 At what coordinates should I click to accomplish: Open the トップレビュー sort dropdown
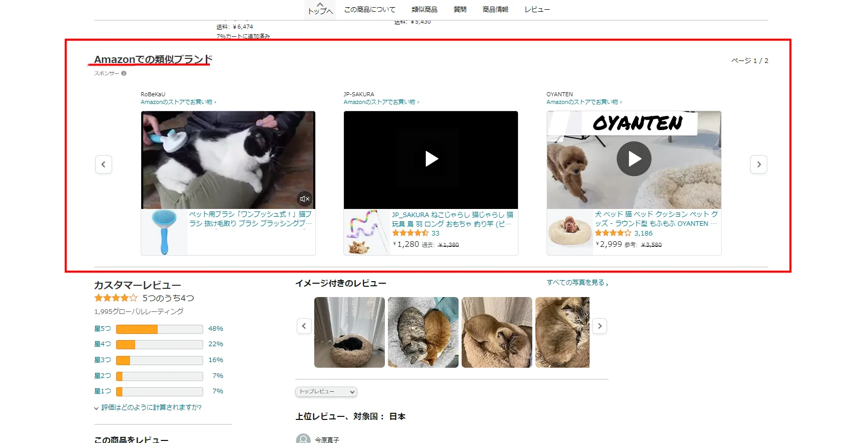326,392
